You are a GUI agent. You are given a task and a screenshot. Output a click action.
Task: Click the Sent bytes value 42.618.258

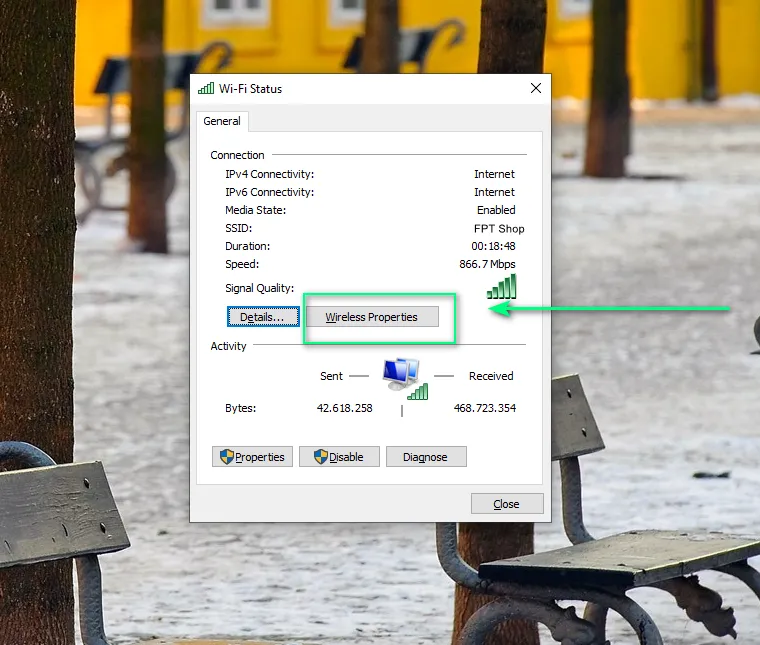click(x=344, y=408)
